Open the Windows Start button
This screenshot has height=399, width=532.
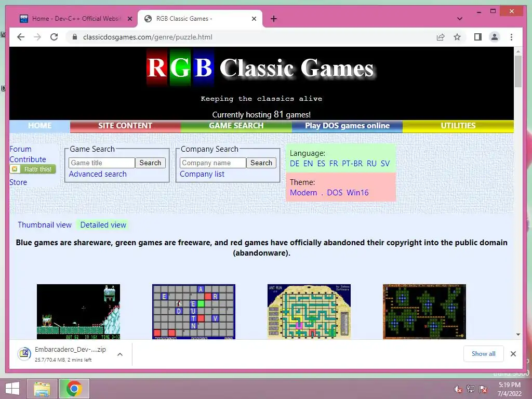(x=12, y=389)
